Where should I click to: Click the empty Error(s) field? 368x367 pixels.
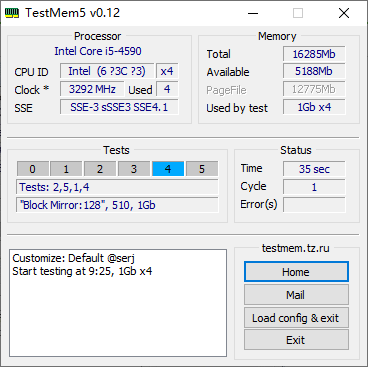314,205
